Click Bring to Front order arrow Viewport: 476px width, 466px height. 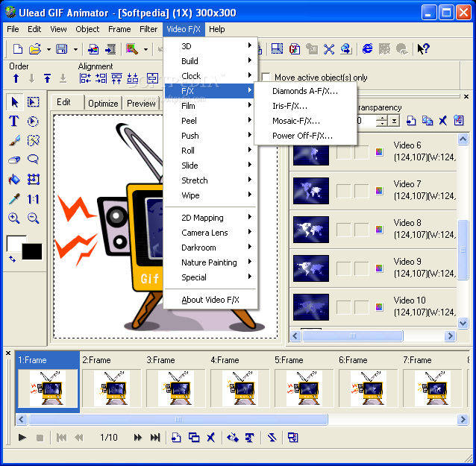[x=47, y=78]
